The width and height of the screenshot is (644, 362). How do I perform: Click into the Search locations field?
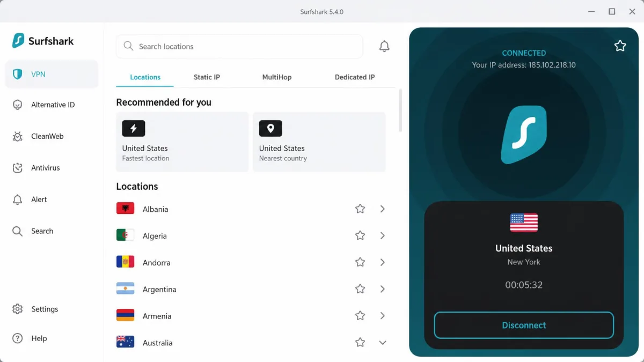239,47
